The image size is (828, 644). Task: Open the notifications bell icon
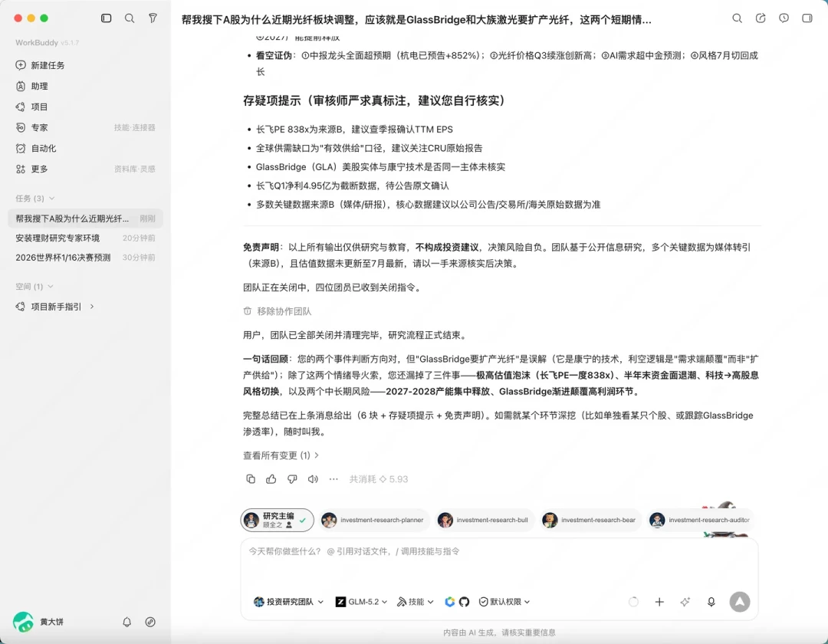point(127,622)
